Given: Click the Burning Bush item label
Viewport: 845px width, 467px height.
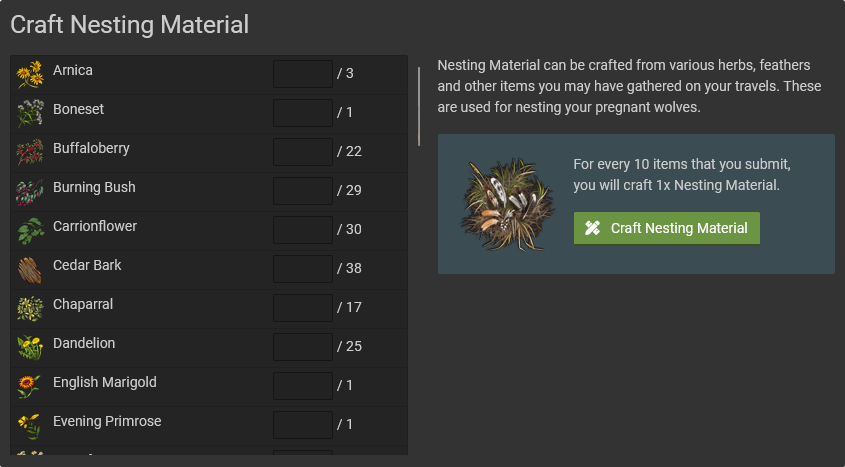Looking at the screenshot, I should click(x=94, y=188).
